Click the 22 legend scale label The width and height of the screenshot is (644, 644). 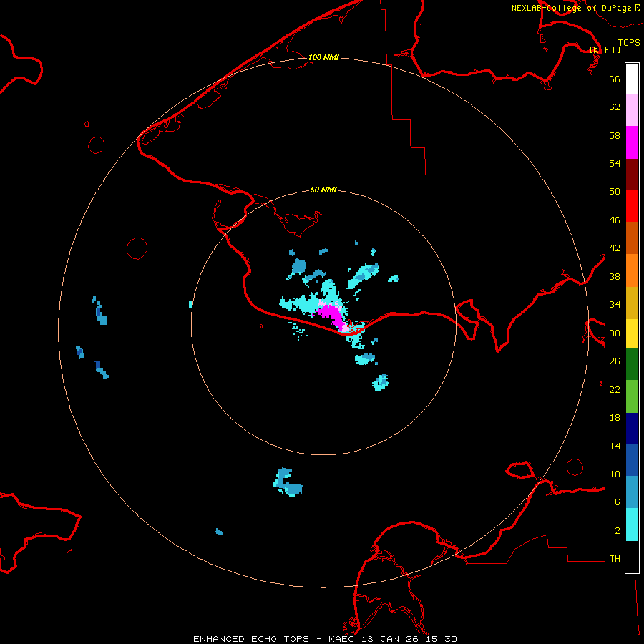point(615,389)
